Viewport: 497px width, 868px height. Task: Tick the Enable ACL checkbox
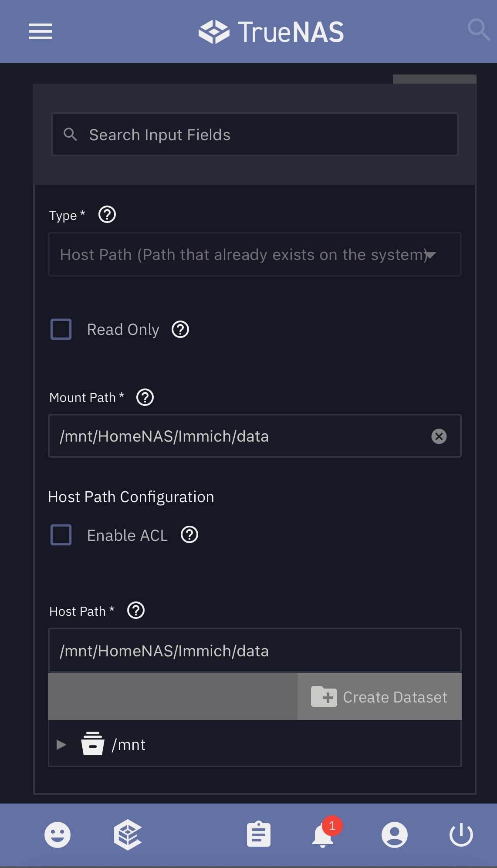[x=61, y=535]
